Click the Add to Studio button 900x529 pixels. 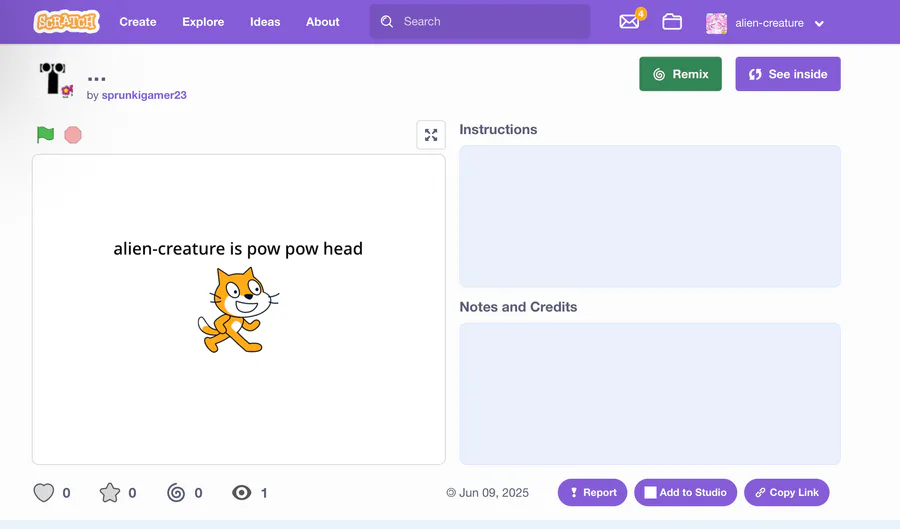click(685, 492)
